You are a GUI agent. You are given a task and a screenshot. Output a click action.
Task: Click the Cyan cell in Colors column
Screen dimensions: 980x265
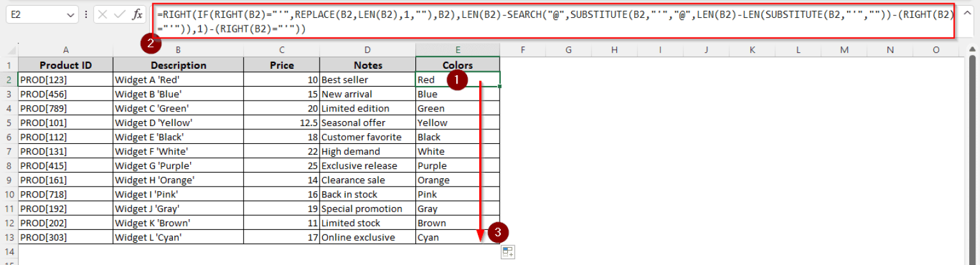coord(457,238)
